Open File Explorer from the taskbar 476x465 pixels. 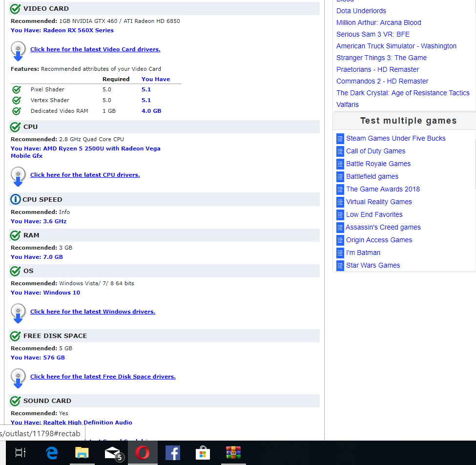tap(82, 453)
